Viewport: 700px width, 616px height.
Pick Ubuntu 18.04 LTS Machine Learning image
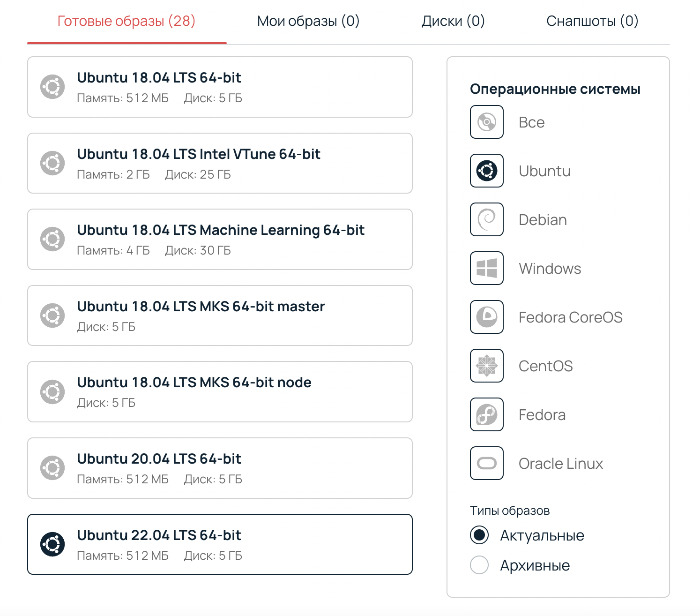tap(220, 239)
